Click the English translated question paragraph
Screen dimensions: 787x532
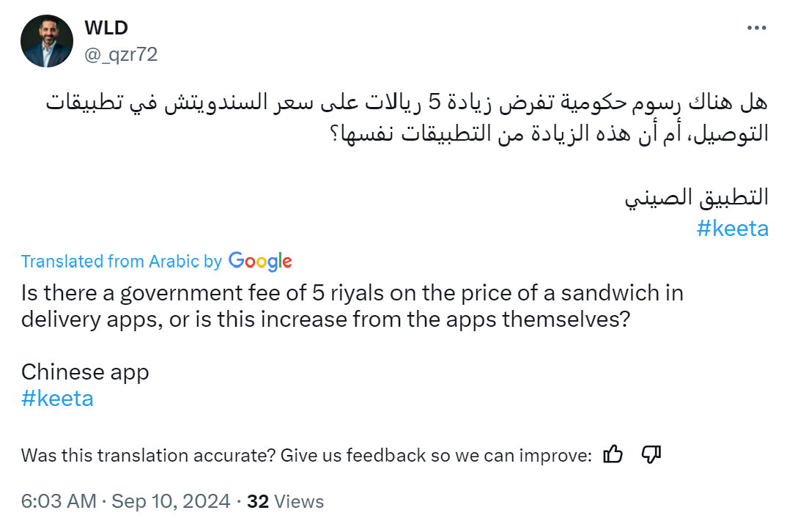pos(352,307)
